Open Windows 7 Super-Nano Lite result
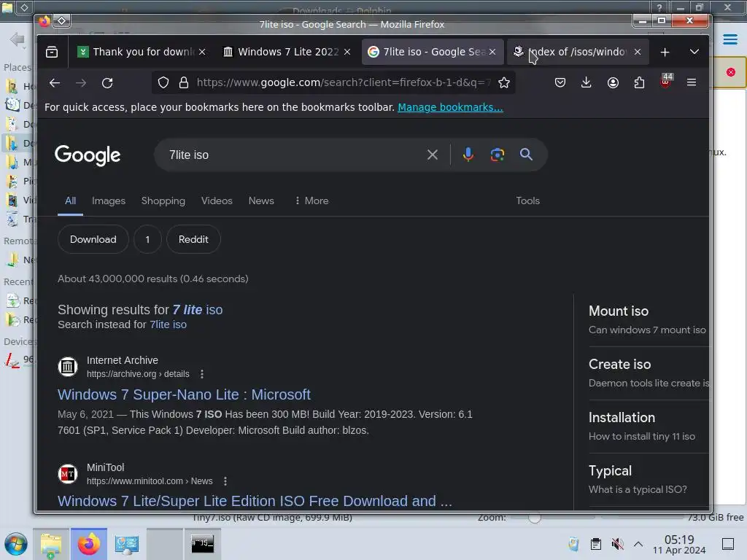Screen dimensions: 747x560 pyautogui.click(x=184, y=394)
